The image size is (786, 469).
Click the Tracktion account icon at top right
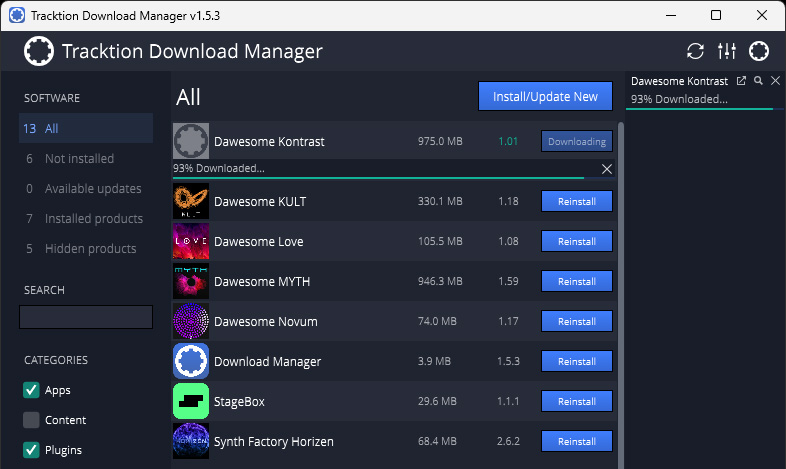point(759,51)
